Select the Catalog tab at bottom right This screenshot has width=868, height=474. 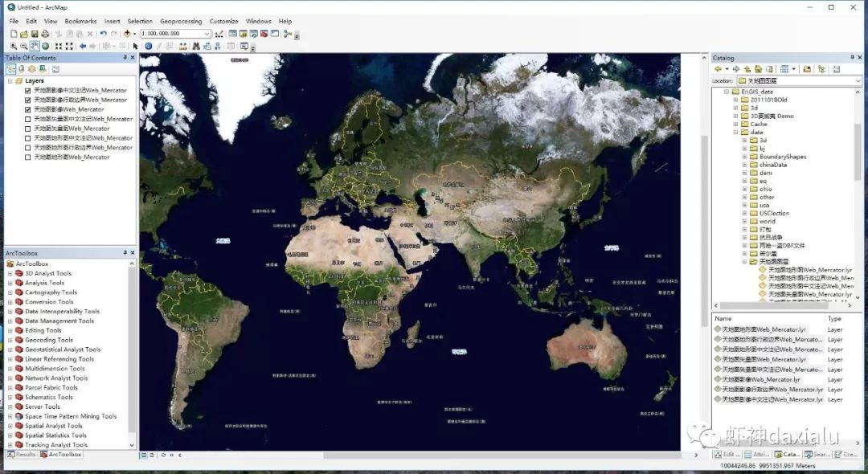[787, 455]
